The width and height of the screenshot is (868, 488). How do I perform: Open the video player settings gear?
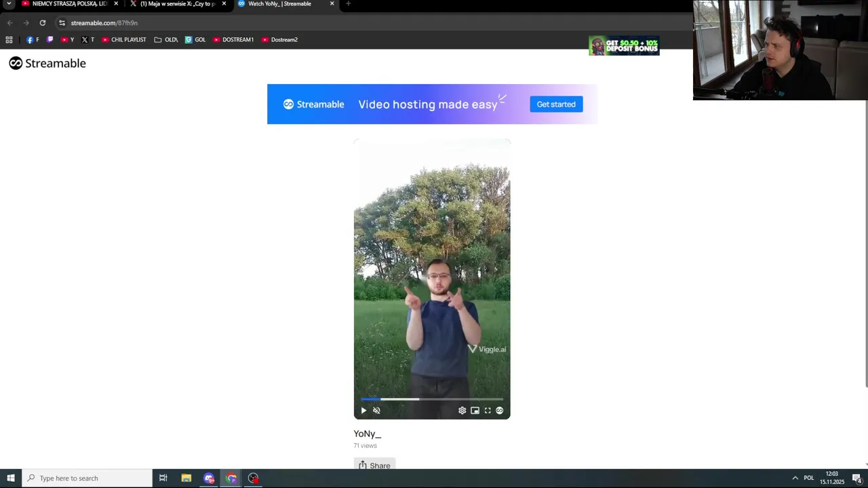tap(462, 410)
